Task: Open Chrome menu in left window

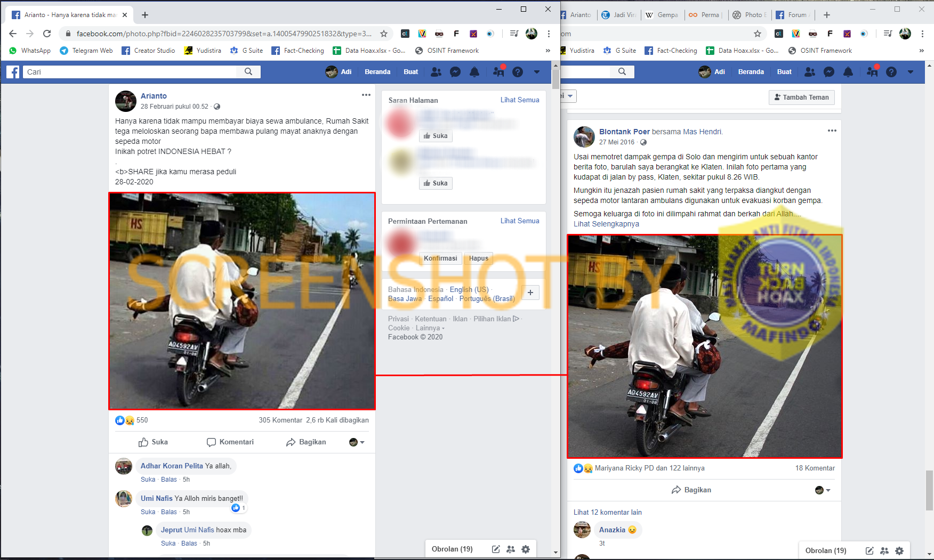Action: point(549,34)
